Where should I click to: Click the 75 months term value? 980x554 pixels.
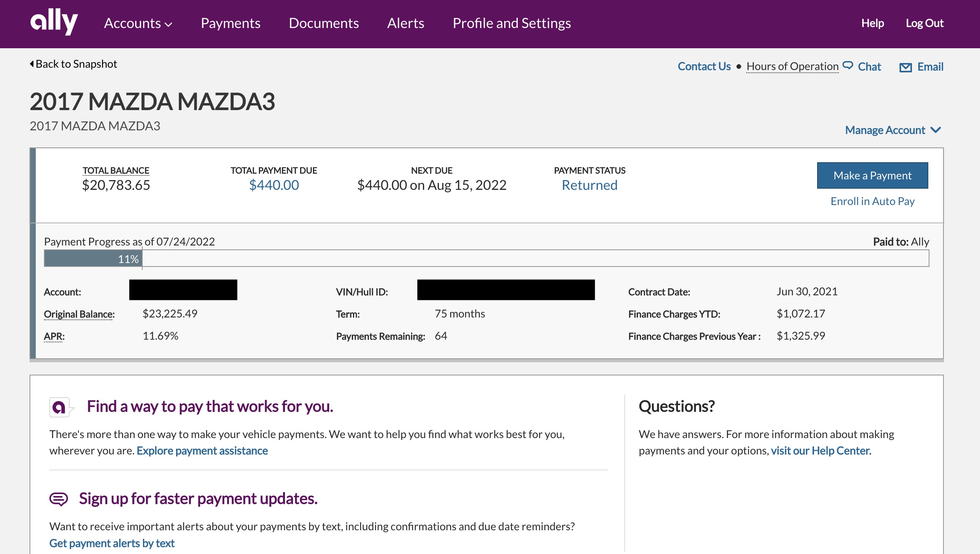coord(459,314)
